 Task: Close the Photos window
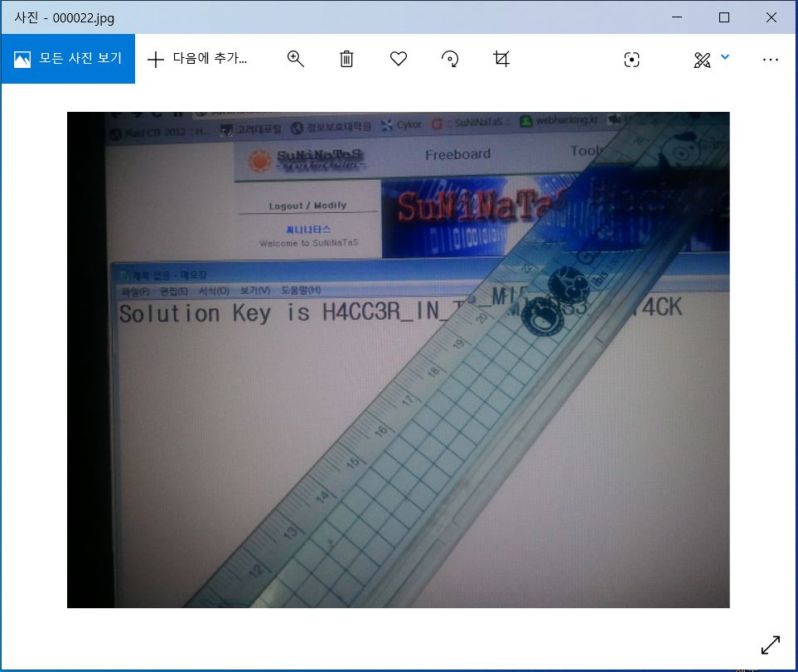point(771,17)
